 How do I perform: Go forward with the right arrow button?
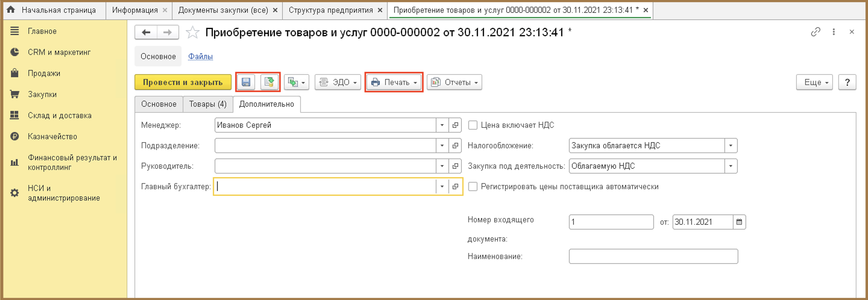tap(168, 32)
